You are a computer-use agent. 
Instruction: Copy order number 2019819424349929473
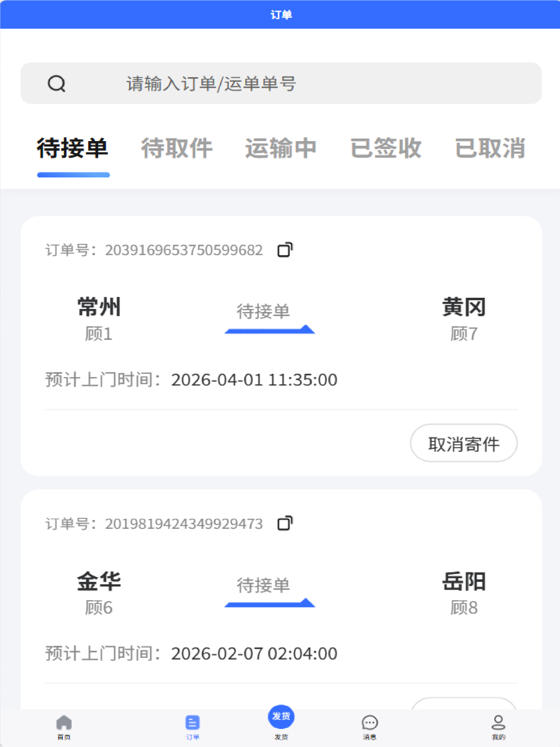[285, 523]
